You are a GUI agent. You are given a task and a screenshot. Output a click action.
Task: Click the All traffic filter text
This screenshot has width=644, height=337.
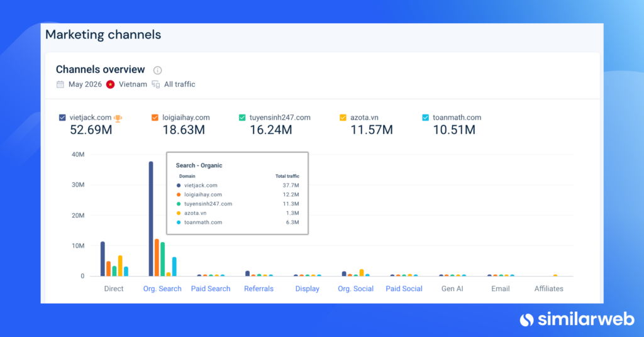pos(179,84)
